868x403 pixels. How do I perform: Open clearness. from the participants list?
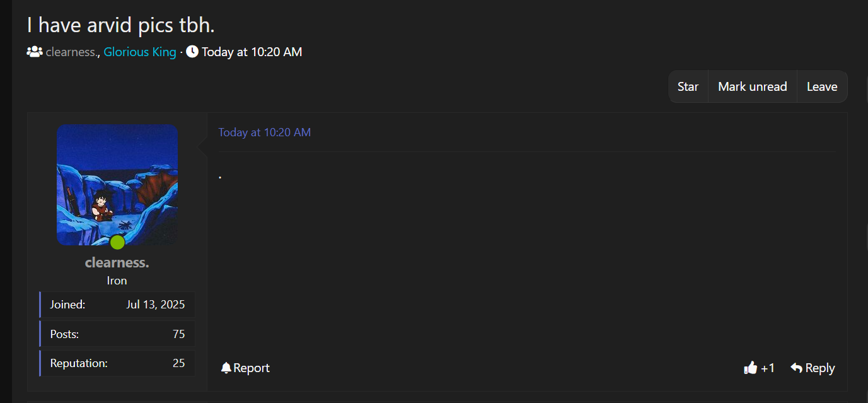(71, 52)
